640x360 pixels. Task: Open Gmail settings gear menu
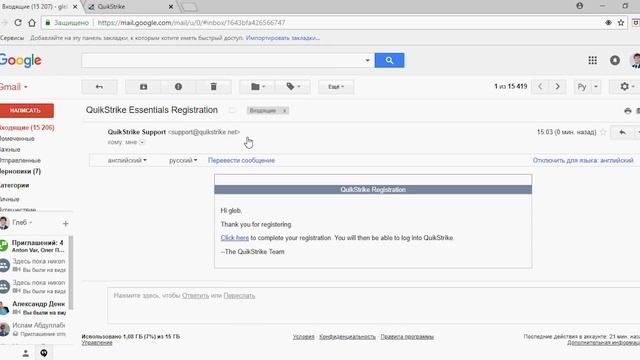point(627,87)
